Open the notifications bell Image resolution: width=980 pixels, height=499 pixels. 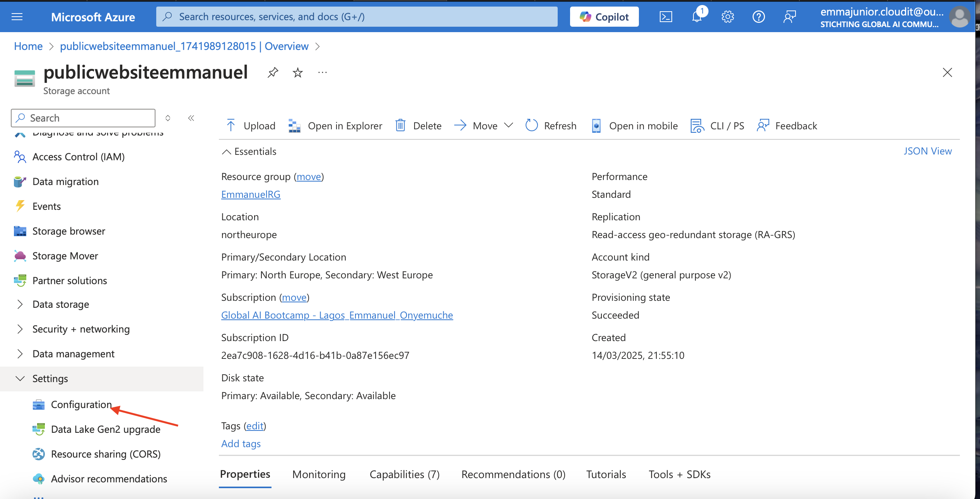tap(697, 17)
